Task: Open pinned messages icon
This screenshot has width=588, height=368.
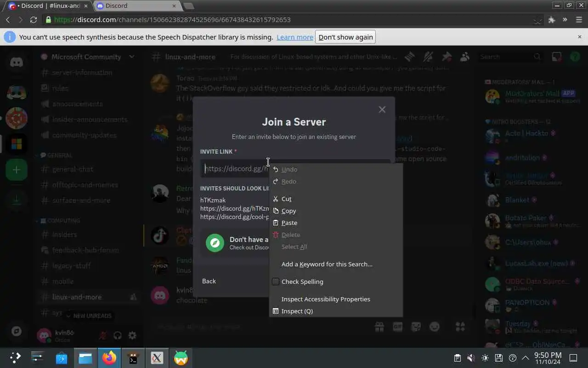Action: 447,57
